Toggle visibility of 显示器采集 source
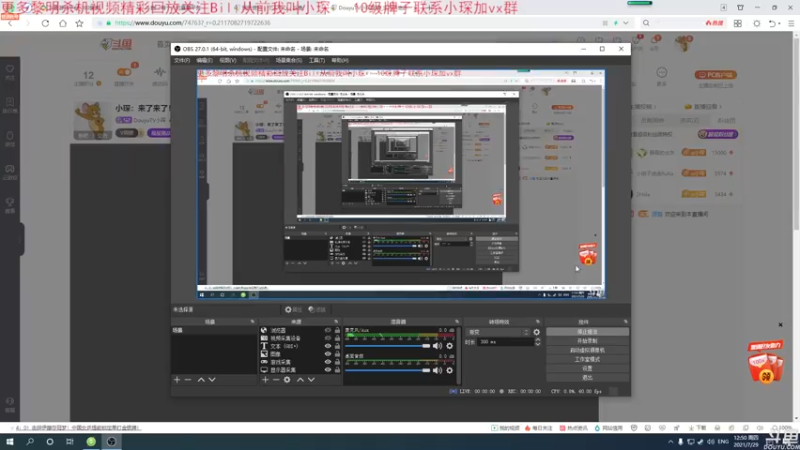Viewport: 800px width, 450px height. (328, 370)
